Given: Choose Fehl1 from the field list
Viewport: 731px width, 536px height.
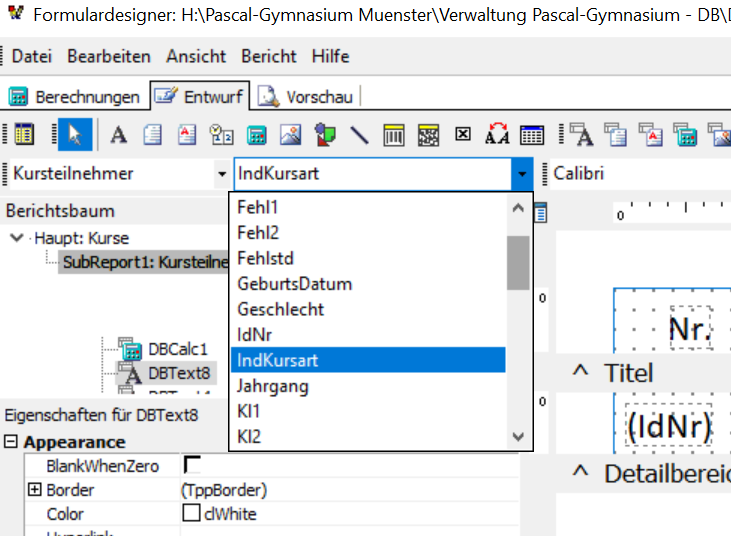Looking at the screenshot, I should click(x=368, y=207).
